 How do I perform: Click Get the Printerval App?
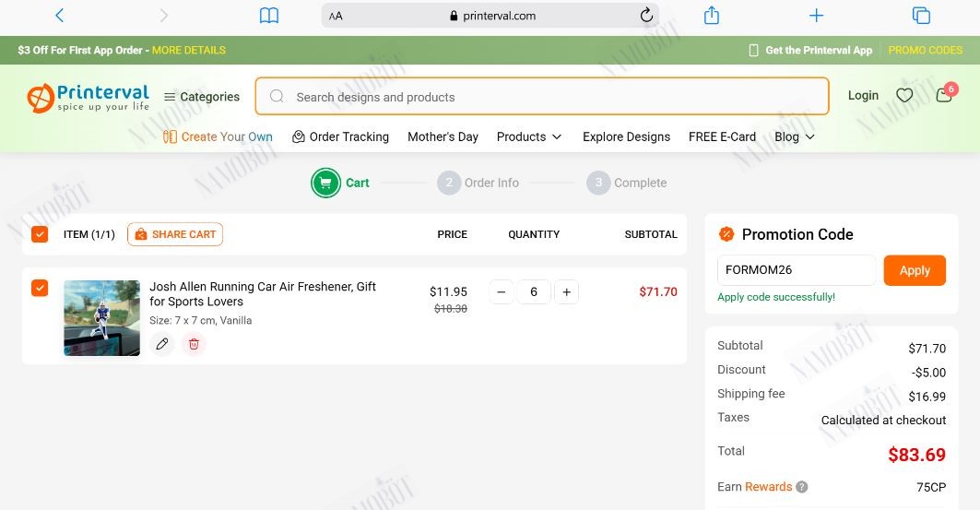pyautogui.click(x=810, y=50)
